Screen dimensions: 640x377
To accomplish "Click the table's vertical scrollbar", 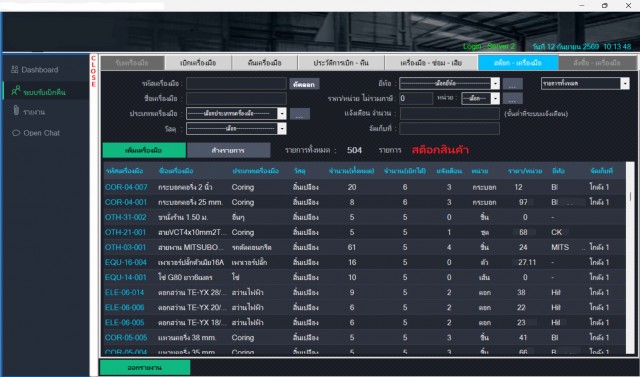I will pyautogui.click(x=630, y=258).
